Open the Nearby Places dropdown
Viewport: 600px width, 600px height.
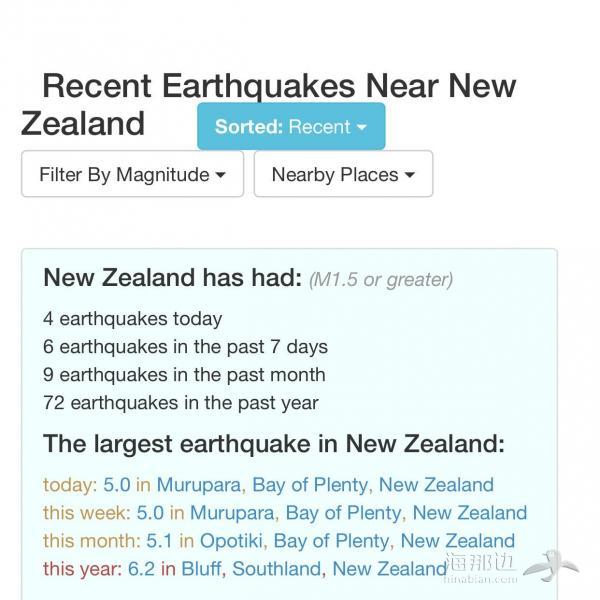point(343,174)
